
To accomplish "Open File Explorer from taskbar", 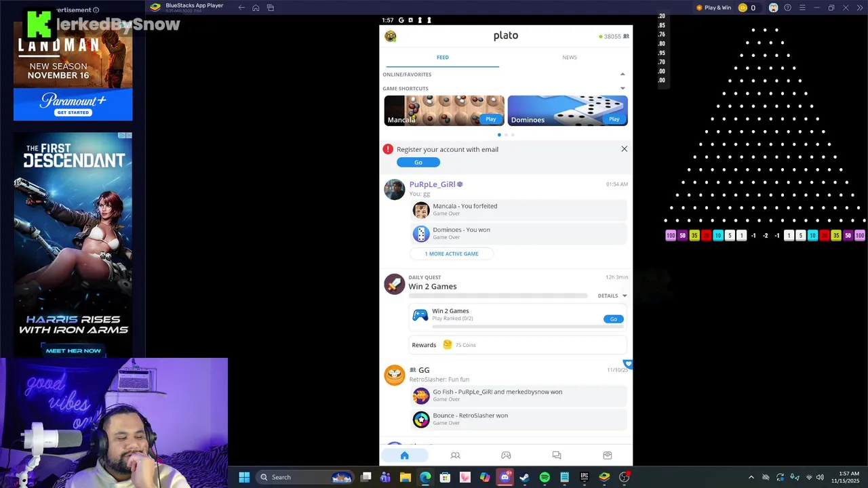I will [406, 477].
